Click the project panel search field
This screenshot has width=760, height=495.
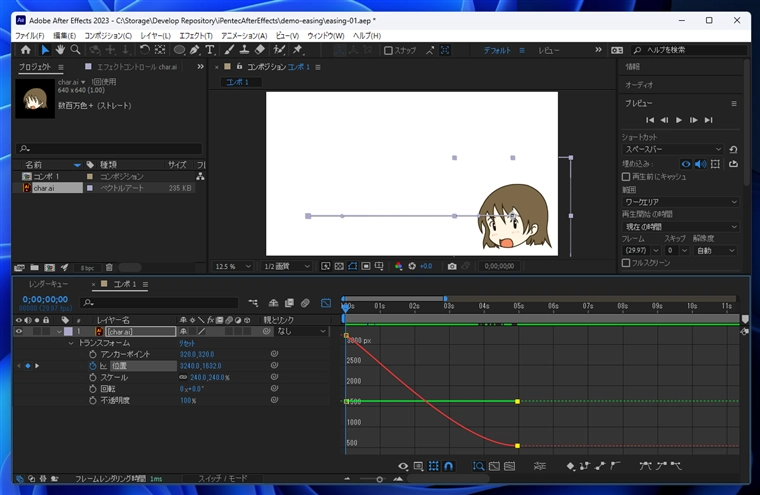point(109,148)
